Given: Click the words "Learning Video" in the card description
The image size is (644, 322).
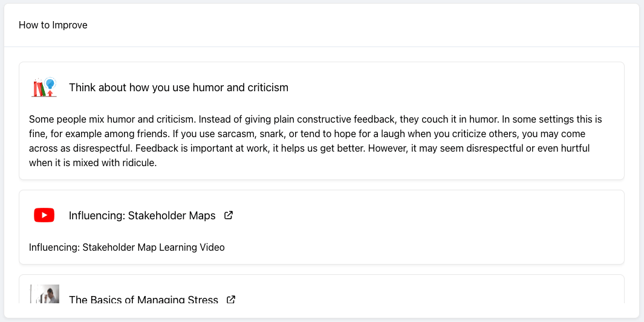Looking at the screenshot, I should click(192, 247).
